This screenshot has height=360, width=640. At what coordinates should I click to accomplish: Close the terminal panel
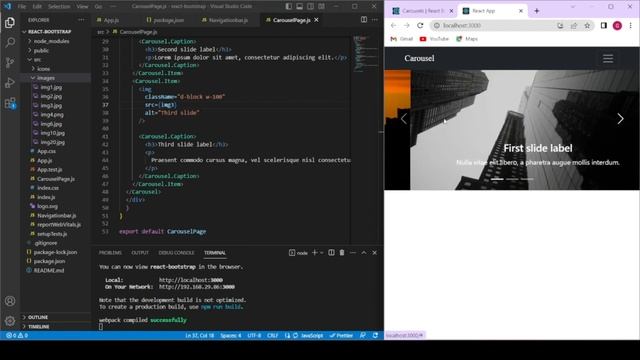pos(375,253)
